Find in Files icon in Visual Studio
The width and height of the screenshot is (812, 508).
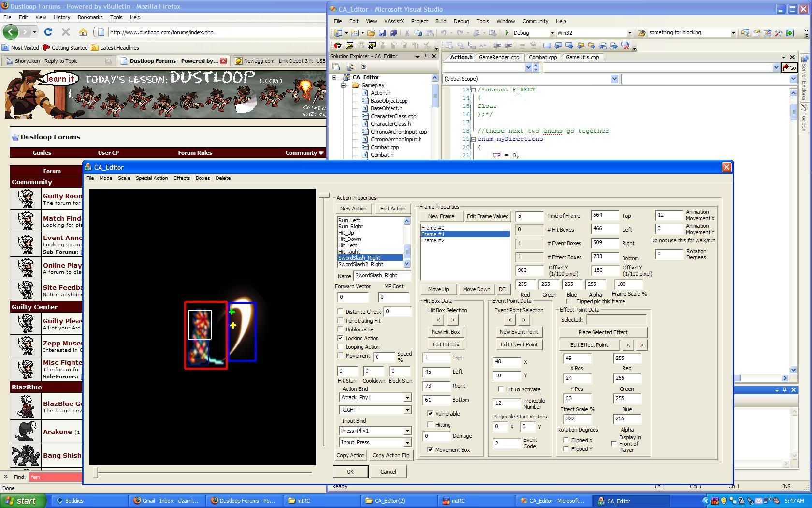click(x=642, y=33)
